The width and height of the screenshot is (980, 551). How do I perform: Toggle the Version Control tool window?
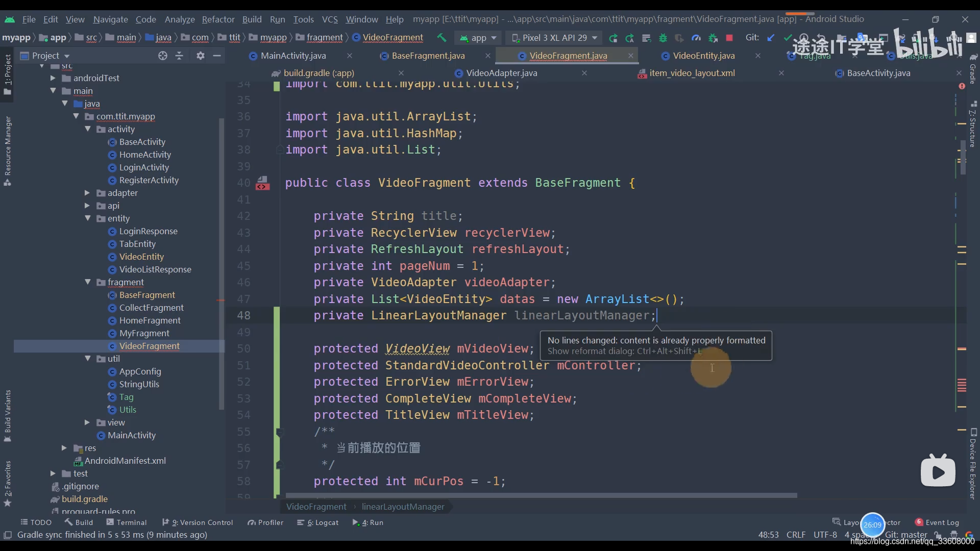198,522
